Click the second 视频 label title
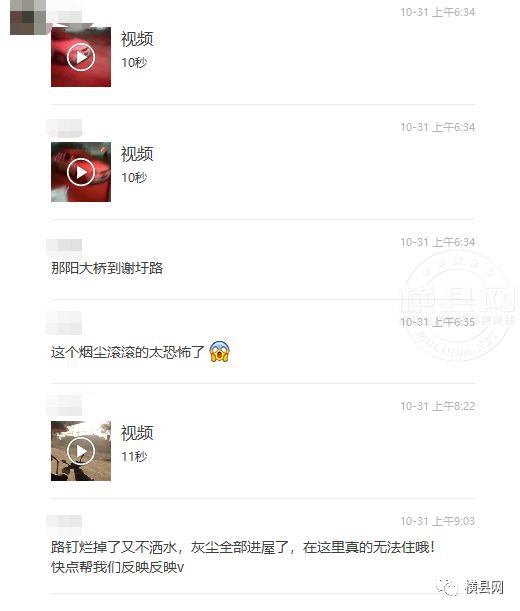This screenshot has width=520, height=611. tap(137, 154)
